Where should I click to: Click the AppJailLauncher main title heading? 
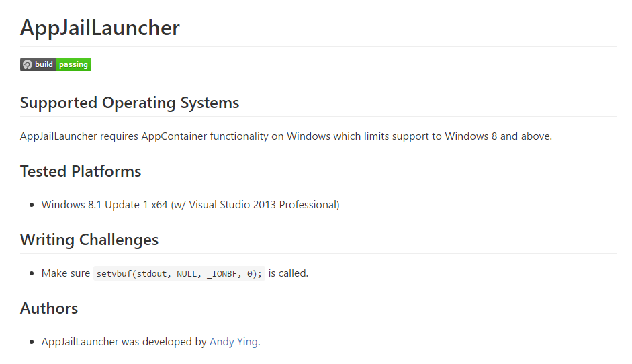100,28
